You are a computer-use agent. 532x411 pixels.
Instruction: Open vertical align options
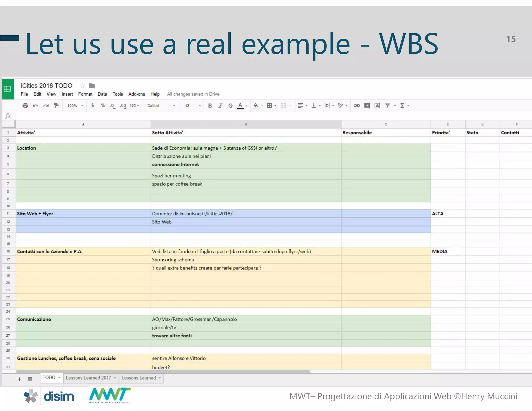pyautogui.click(x=314, y=105)
